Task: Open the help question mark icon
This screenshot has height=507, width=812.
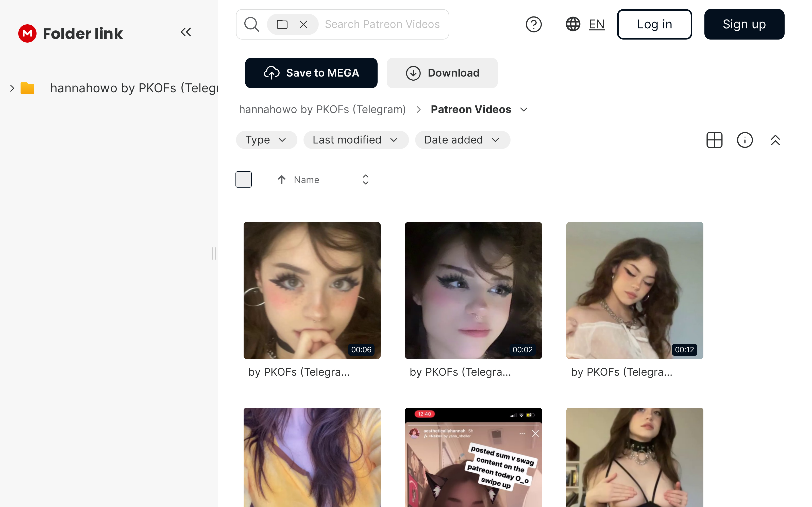Action: (533, 24)
